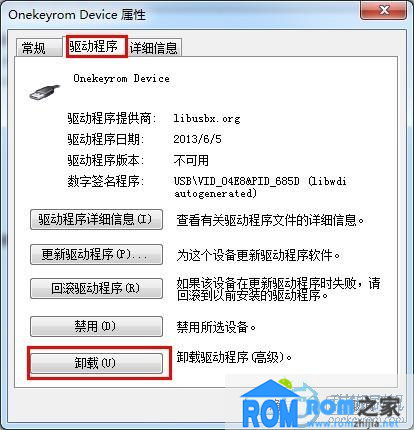Click the 不可用 driver version value
This screenshot has width=414, height=430.
(191, 160)
